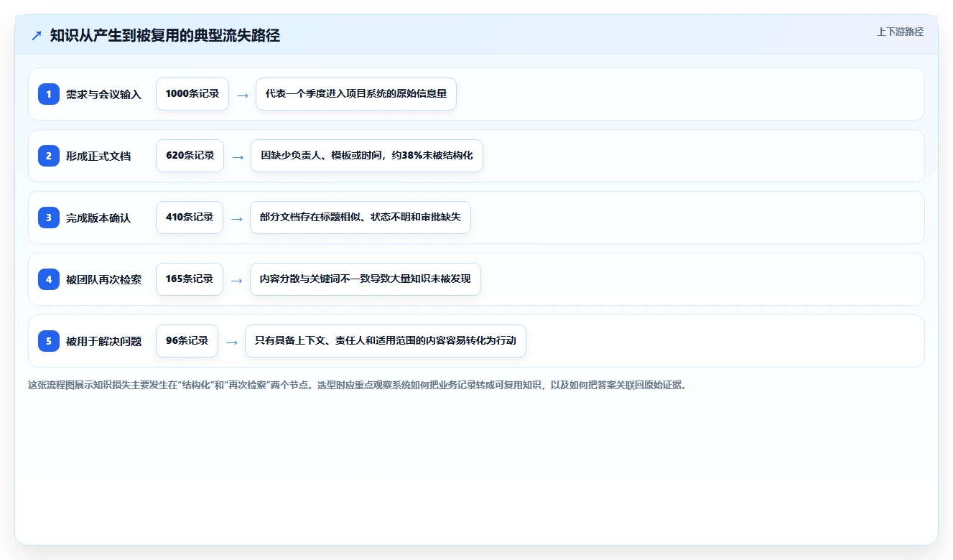
Task: Click the note about 上下文、责任人和适用范围
Action: pos(386,341)
